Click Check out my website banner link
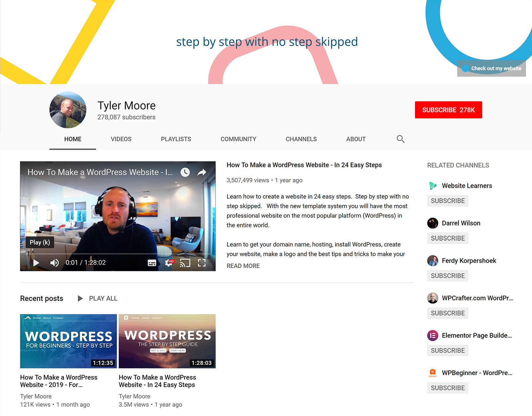532x416 pixels. coord(491,69)
